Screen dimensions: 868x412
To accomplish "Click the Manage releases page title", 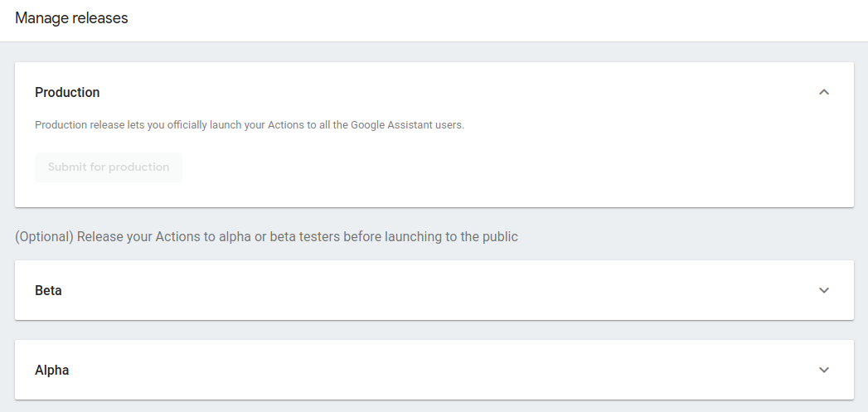I will (71, 17).
